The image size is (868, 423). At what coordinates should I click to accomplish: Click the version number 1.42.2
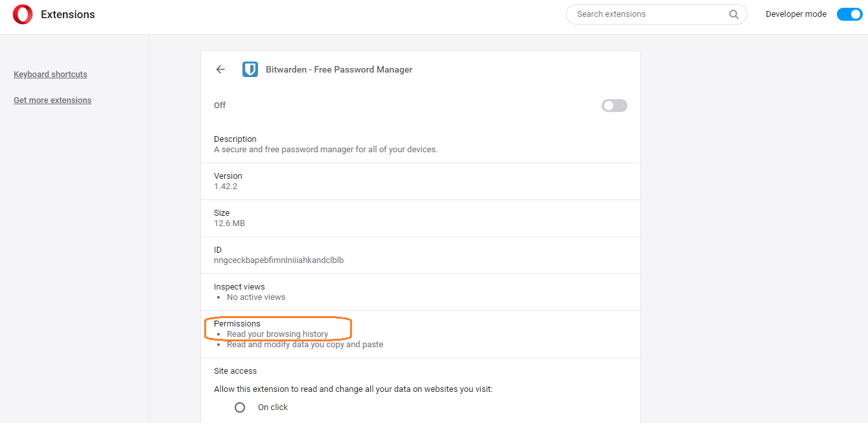click(x=226, y=187)
